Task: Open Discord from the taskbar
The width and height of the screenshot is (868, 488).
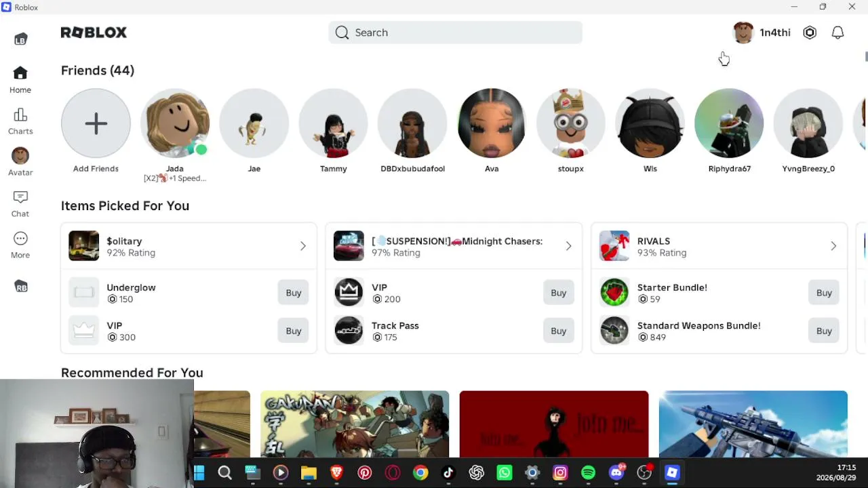Action: click(616, 472)
